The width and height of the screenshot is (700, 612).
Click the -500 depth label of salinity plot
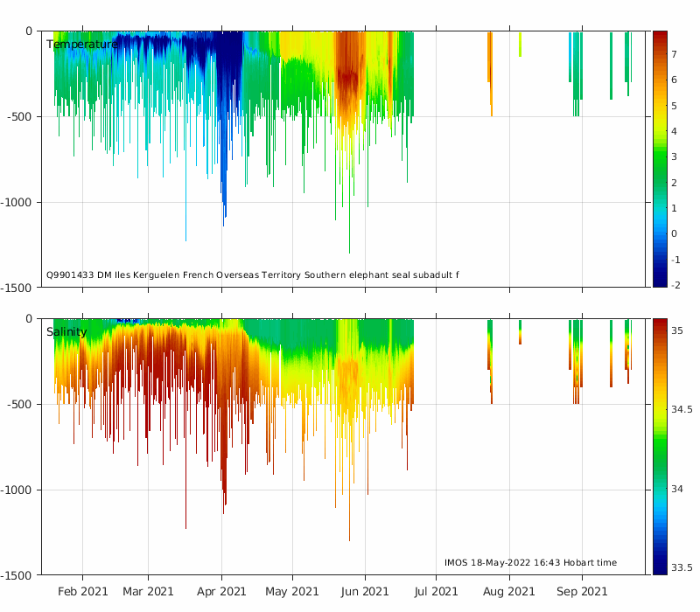19,405
